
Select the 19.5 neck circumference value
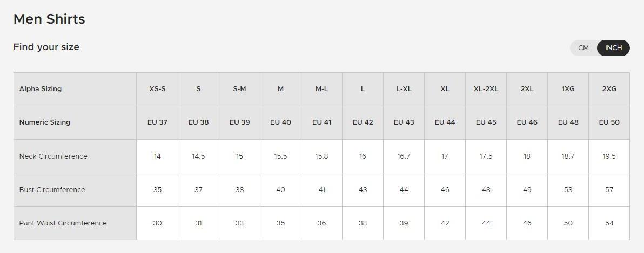(x=609, y=156)
